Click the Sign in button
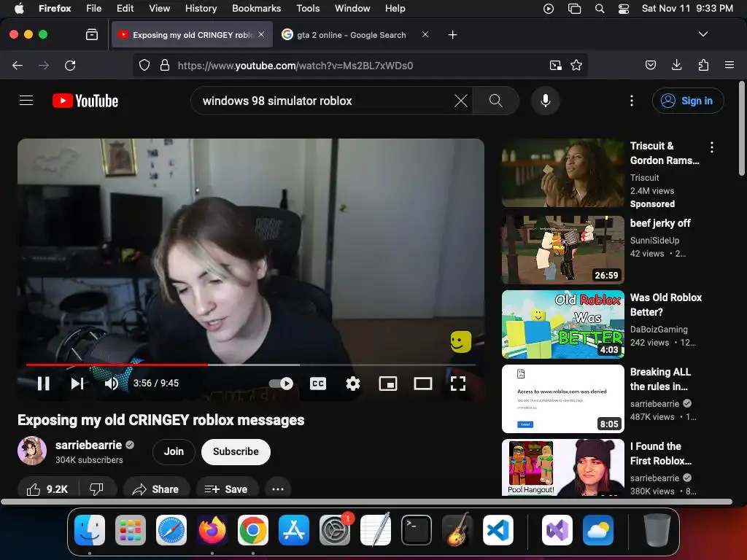 pos(688,101)
